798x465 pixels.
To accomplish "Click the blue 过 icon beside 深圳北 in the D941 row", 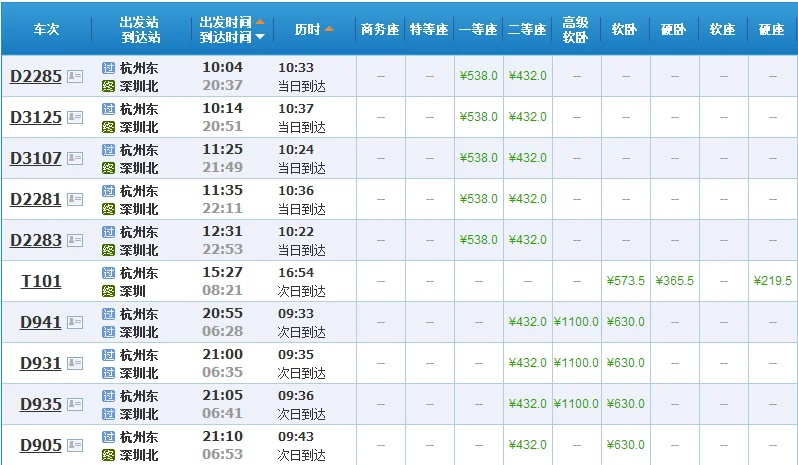I will tap(108, 332).
